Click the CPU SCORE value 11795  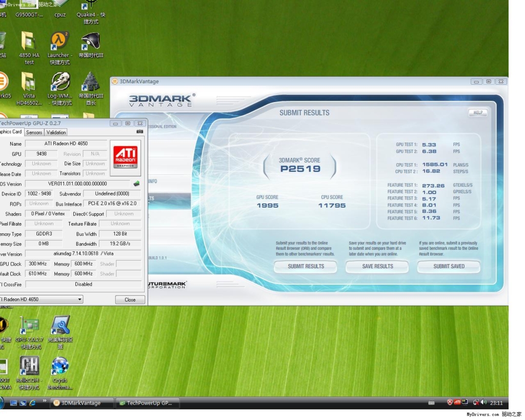pos(332,205)
